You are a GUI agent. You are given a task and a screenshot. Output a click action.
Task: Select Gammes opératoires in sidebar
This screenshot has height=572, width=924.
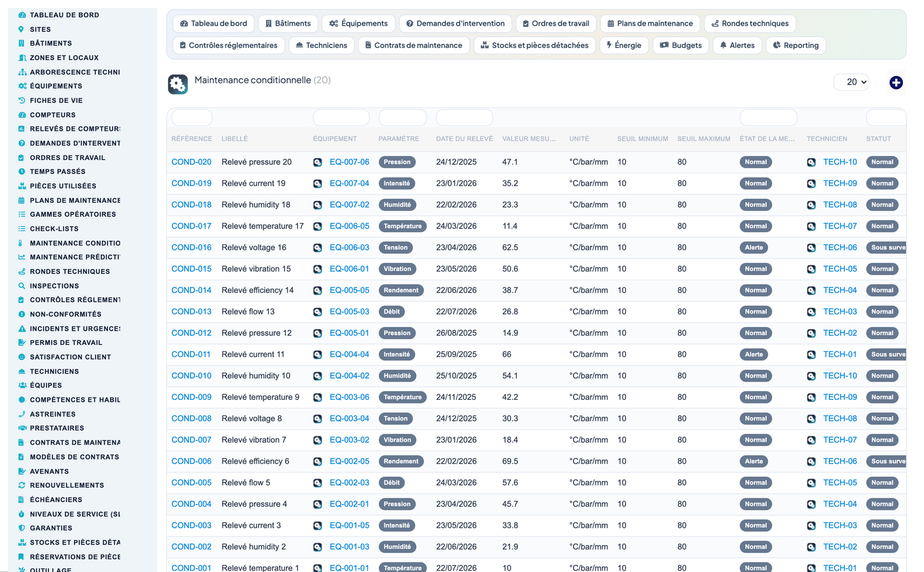[73, 214]
